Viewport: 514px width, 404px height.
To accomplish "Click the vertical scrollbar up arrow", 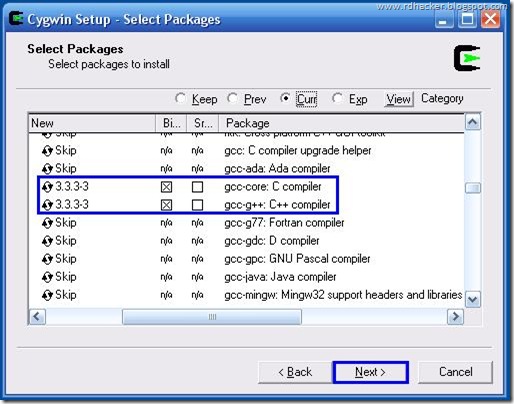I will click(473, 122).
